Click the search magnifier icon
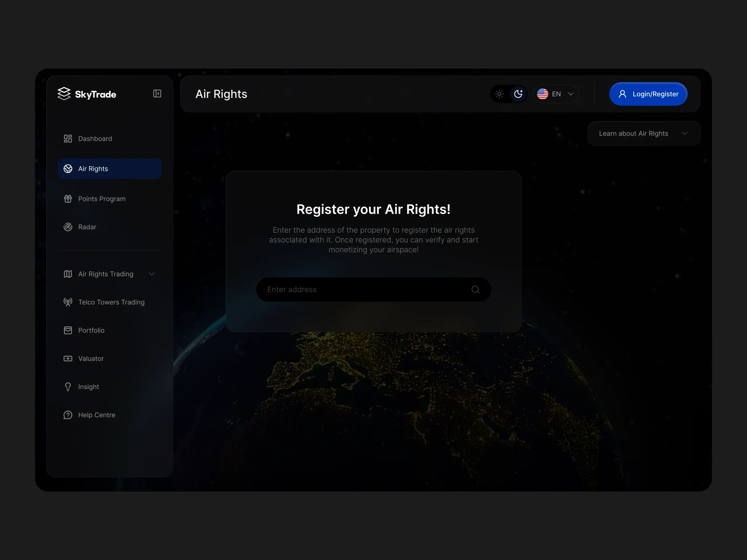The height and width of the screenshot is (560, 747). click(475, 290)
